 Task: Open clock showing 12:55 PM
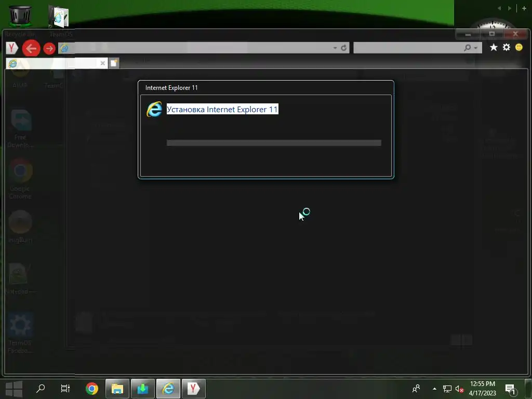click(x=483, y=389)
